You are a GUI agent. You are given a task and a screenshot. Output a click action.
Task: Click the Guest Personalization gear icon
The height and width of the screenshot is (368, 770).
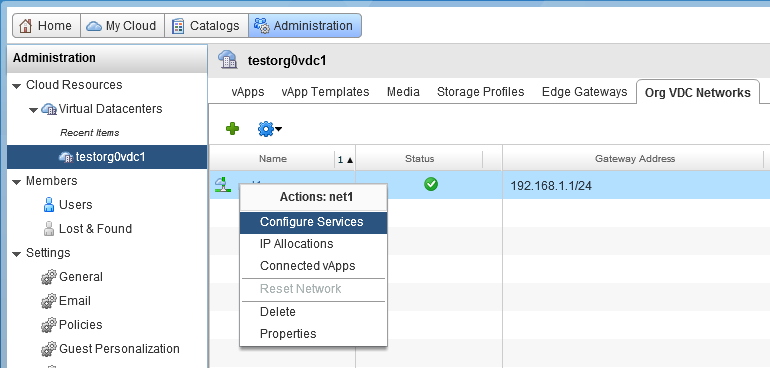pyautogui.click(x=49, y=349)
